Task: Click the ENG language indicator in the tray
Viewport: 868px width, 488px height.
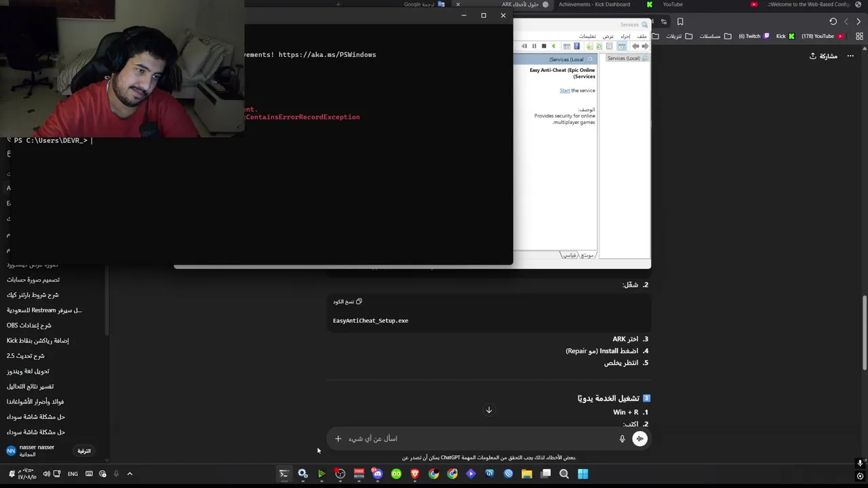Action: point(73,474)
